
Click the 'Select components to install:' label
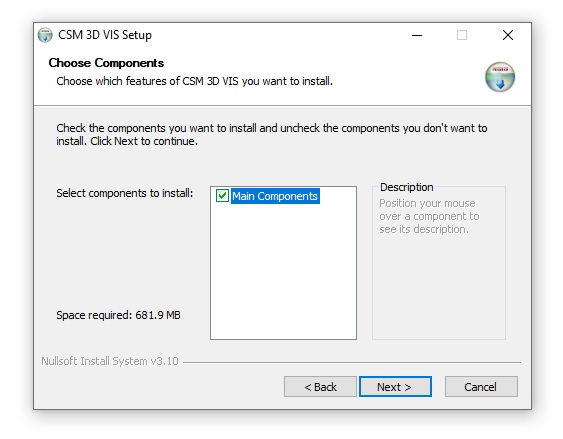tap(125, 193)
